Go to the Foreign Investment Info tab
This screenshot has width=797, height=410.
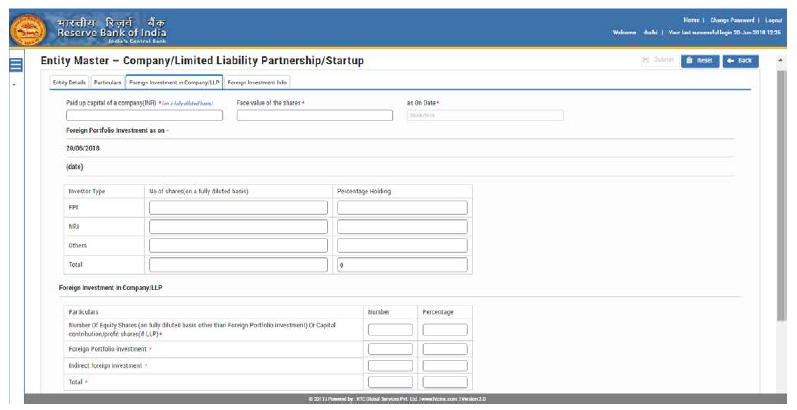coord(258,82)
